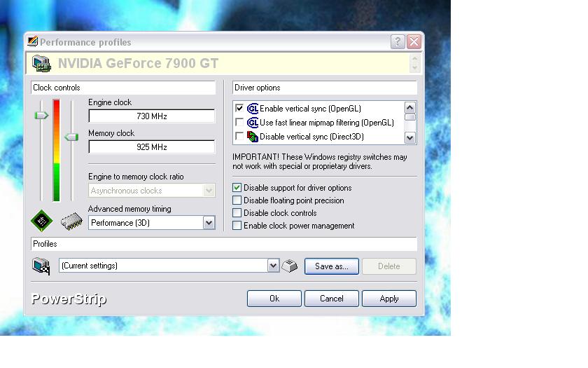Uncheck Enable vertical sync (OpenGL)
This screenshot has width=588, height=368.
point(239,108)
